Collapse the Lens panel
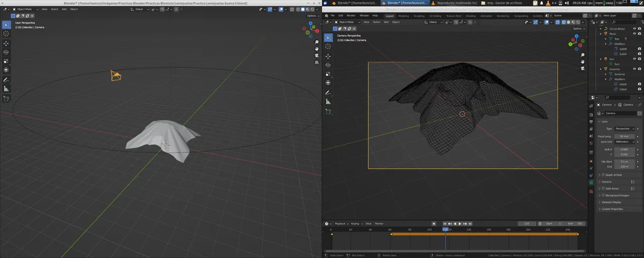This screenshot has height=258, width=644. 604,121
